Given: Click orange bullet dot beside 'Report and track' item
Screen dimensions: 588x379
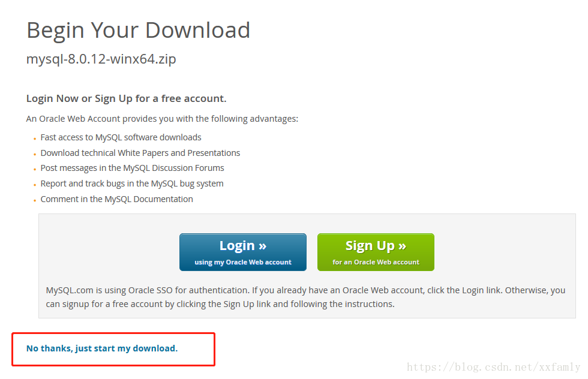Looking at the screenshot, I should [35, 185].
